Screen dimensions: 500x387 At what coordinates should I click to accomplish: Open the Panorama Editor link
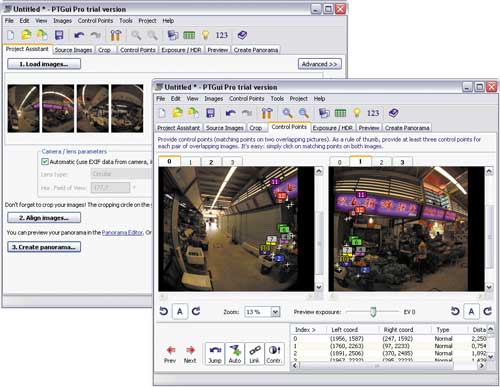(122, 232)
